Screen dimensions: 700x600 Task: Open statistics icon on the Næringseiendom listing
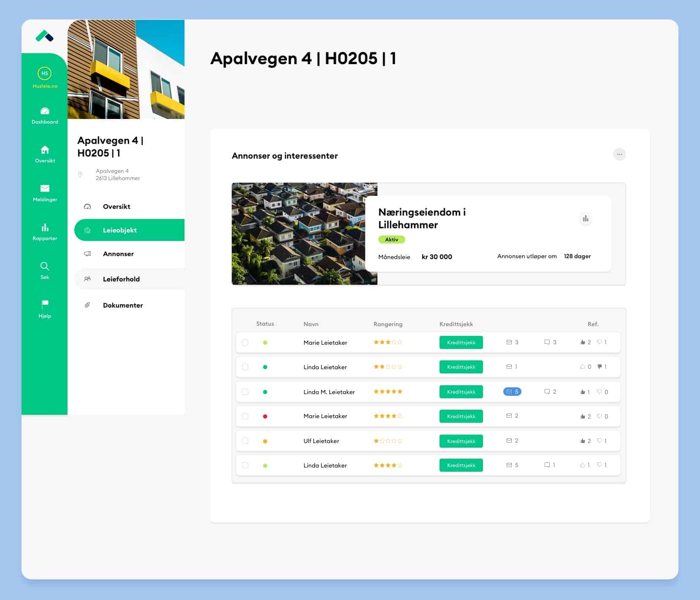(x=585, y=219)
